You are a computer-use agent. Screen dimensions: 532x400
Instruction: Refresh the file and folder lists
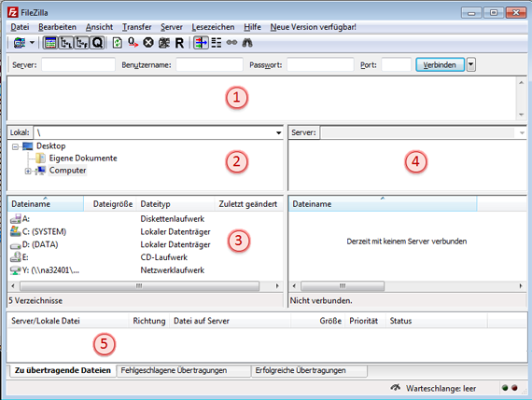pos(118,43)
